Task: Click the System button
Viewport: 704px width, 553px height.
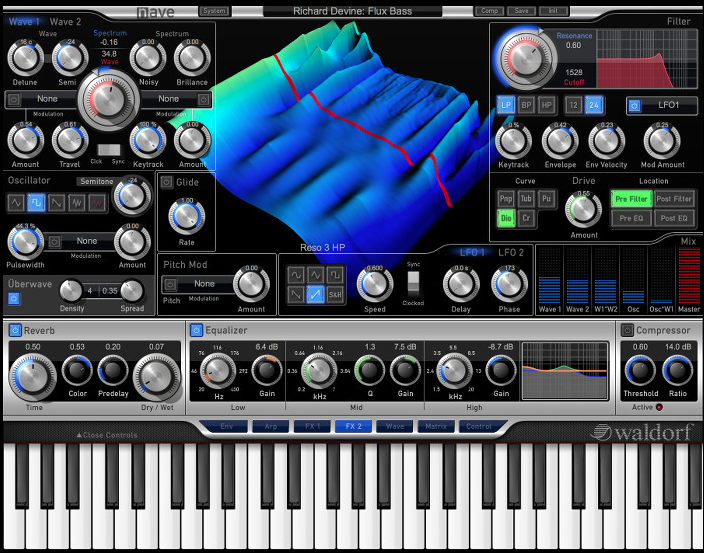Action: 214,11
